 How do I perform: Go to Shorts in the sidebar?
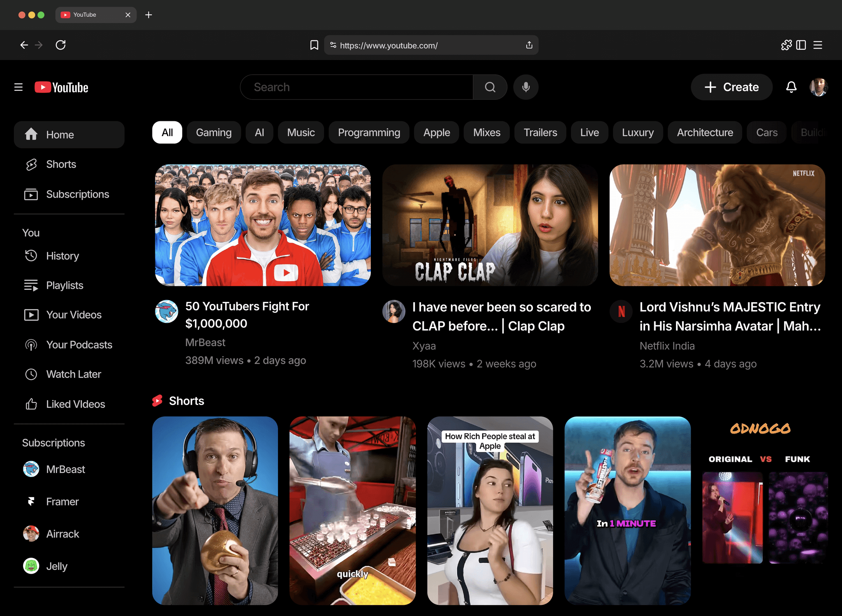(x=69, y=164)
